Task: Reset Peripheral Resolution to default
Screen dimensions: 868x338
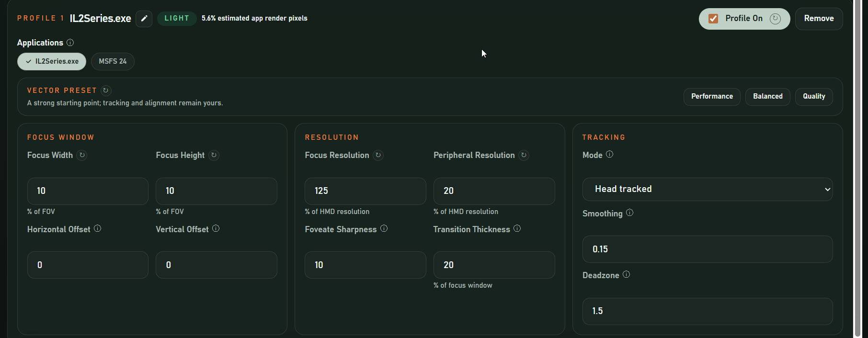Action: (524, 155)
